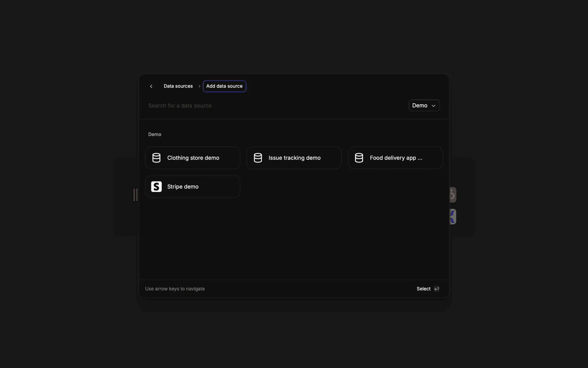Select the Add data source breadcrumb
The height and width of the screenshot is (368, 588).
pos(224,86)
